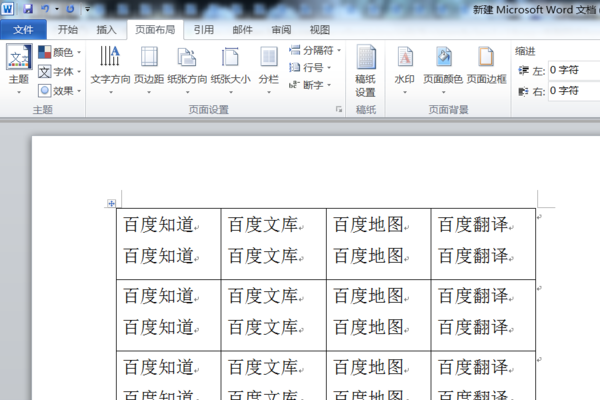Click third-row cell 百度文库

(x=274, y=376)
